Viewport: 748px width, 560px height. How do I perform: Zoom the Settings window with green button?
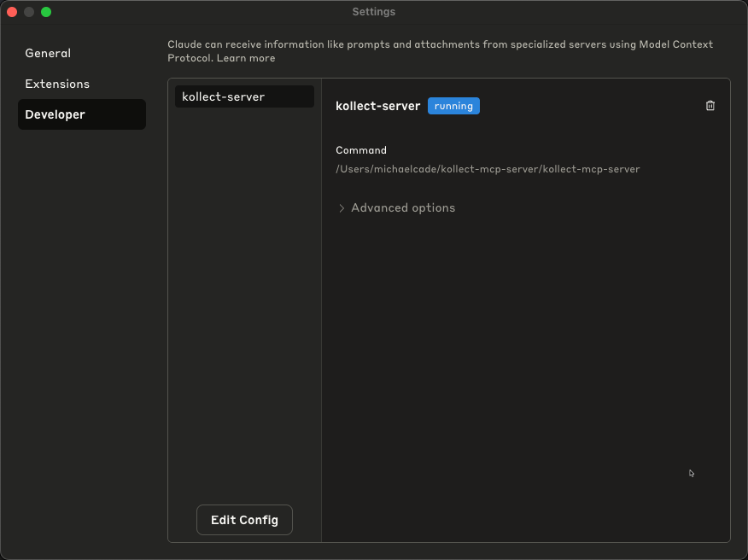[x=46, y=12]
